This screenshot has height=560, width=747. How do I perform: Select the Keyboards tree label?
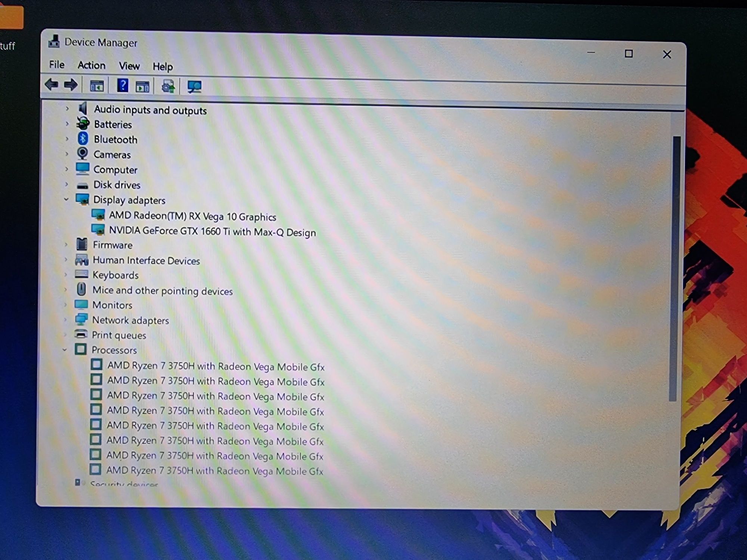pos(115,275)
